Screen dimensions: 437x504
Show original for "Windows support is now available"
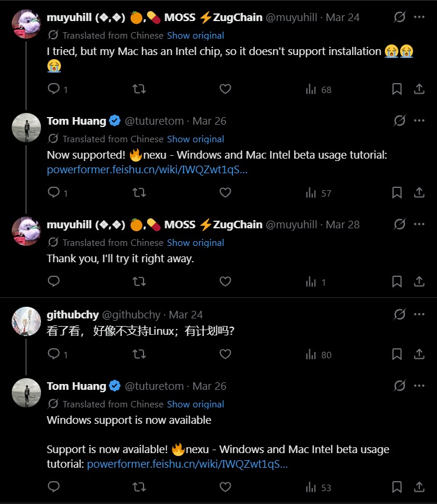(196, 404)
